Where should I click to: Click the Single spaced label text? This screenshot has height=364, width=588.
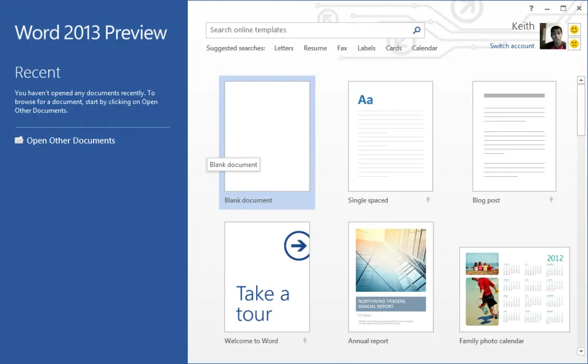[x=368, y=200]
